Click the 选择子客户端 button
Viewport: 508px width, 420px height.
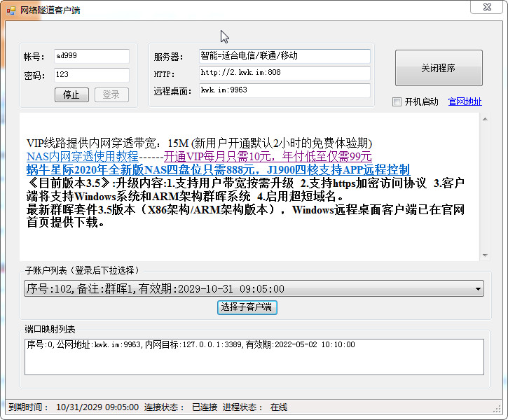pyautogui.click(x=247, y=307)
